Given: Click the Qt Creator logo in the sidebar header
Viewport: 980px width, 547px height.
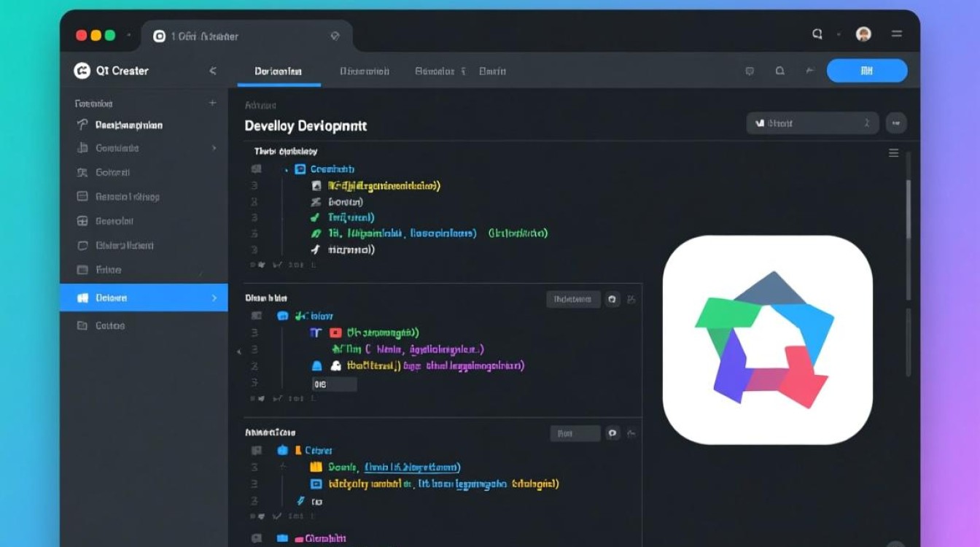Looking at the screenshot, I should point(82,71).
